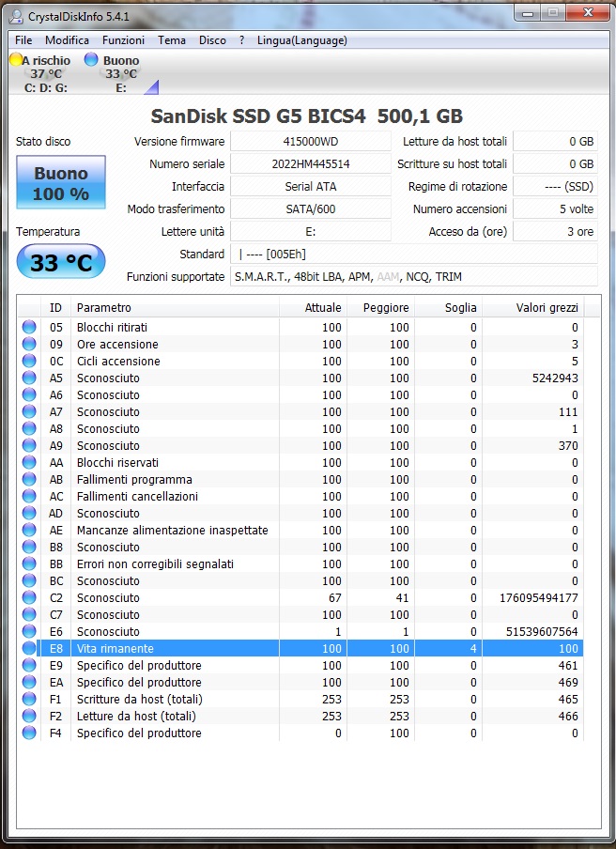Open the ? help menu
The image size is (616, 849).
tap(241, 40)
